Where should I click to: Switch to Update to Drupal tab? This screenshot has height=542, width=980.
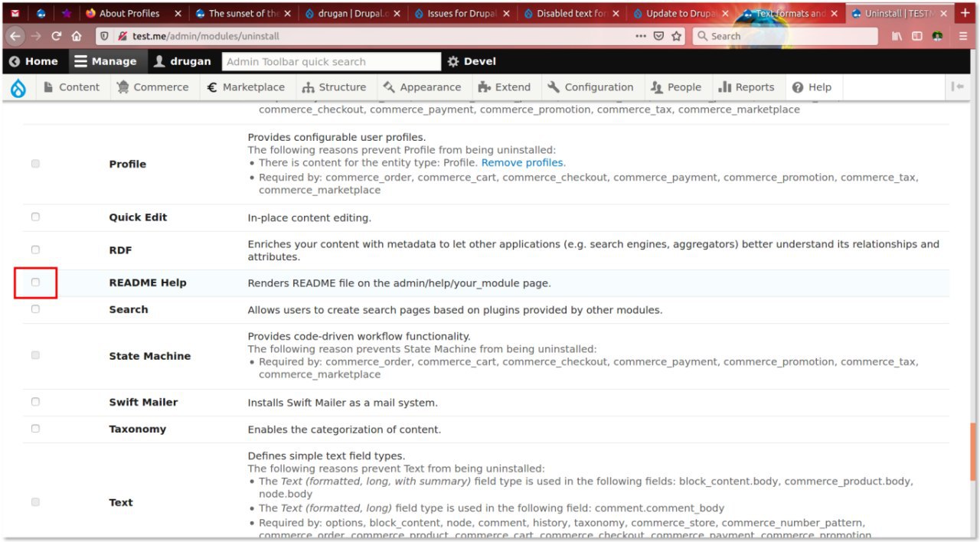click(x=681, y=14)
